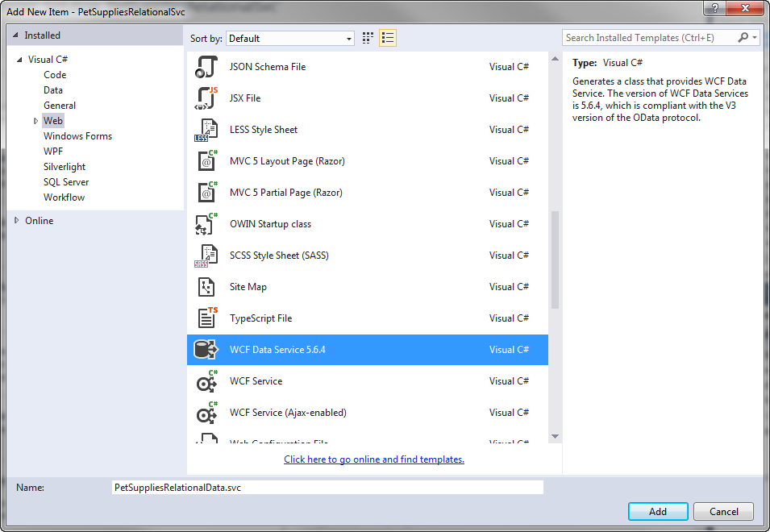Collapse the Installed section
This screenshot has width=770, height=532.
[x=17, y=35]
